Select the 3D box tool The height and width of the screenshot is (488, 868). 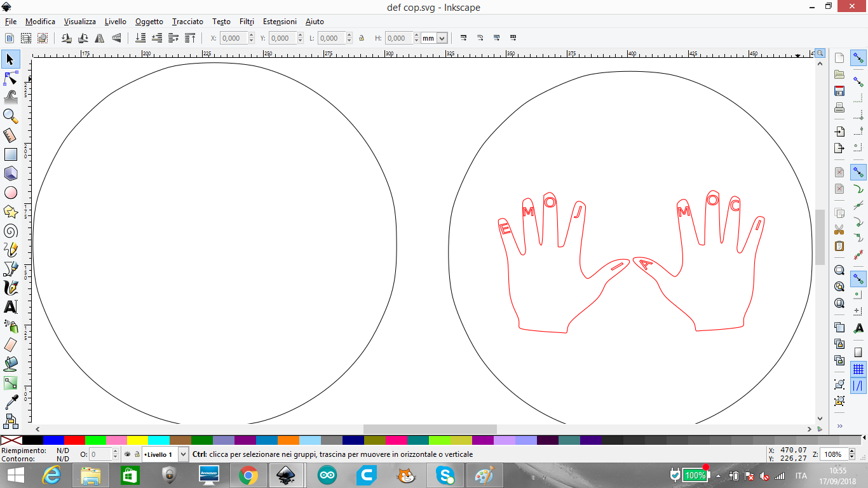(10, 173)
